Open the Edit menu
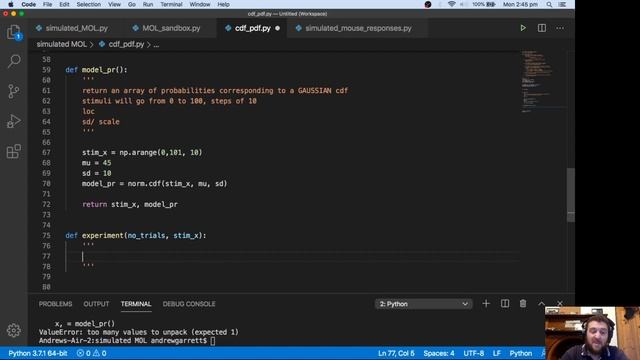640x360 pixels. click(x=64, y=4)
